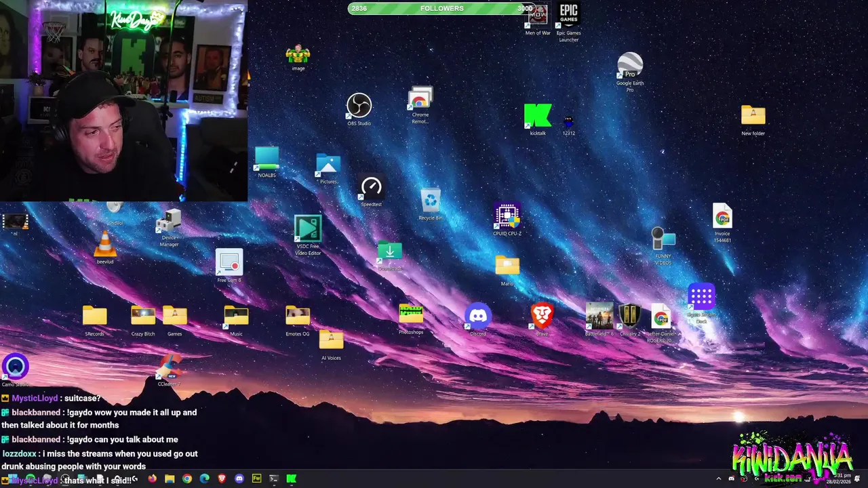The image size is (868, 488).
Task: Open Adobe Fireworks from the taskbar
Action: coord(256,479)
